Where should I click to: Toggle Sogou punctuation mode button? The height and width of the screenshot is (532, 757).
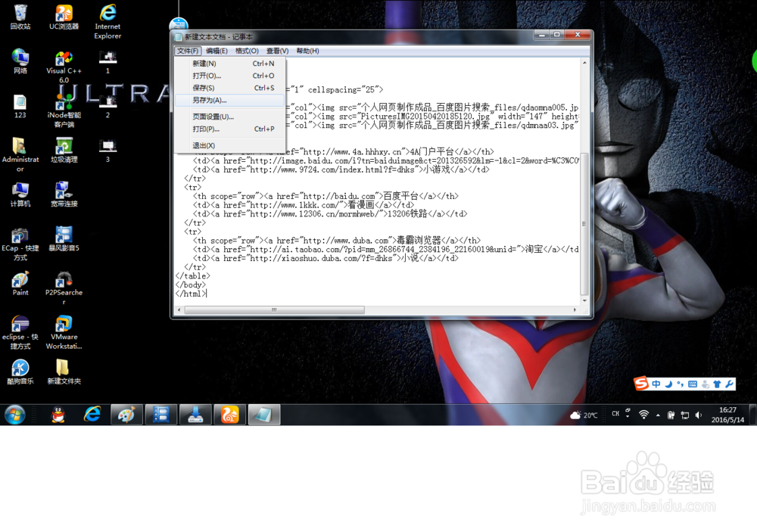(681, 384)
